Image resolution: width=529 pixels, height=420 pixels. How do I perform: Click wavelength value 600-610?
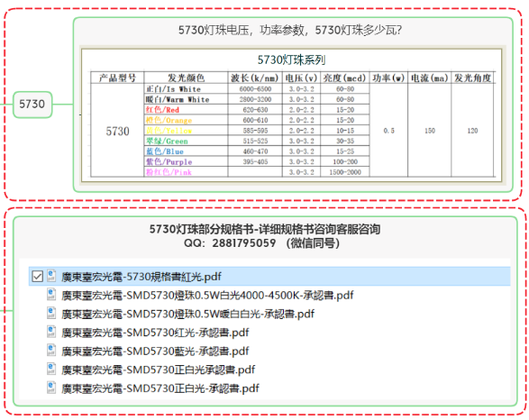pos(255,120)
